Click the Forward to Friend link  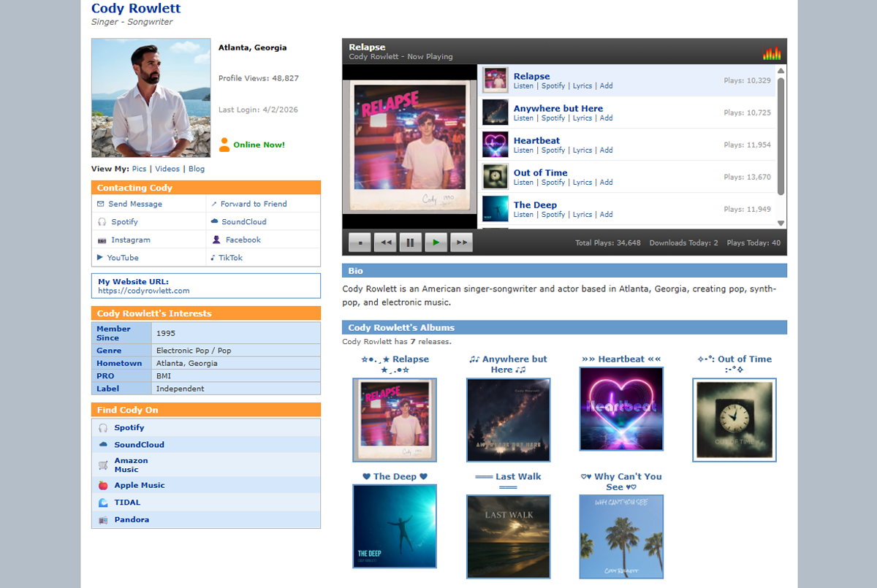click(x=254, y=205)
